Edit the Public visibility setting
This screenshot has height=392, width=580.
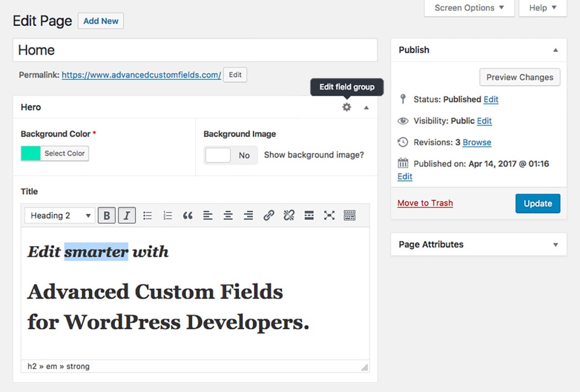(484, 121)
